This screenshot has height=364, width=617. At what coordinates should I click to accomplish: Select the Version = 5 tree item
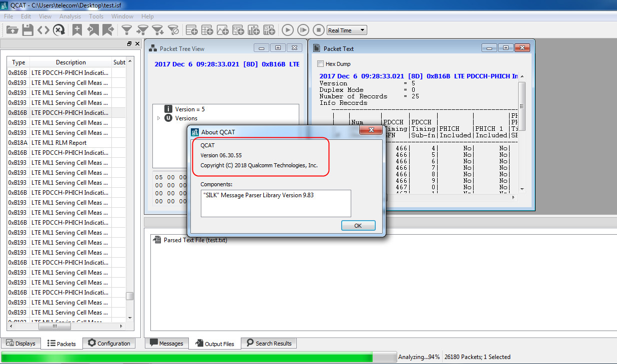tap(190, 109)
